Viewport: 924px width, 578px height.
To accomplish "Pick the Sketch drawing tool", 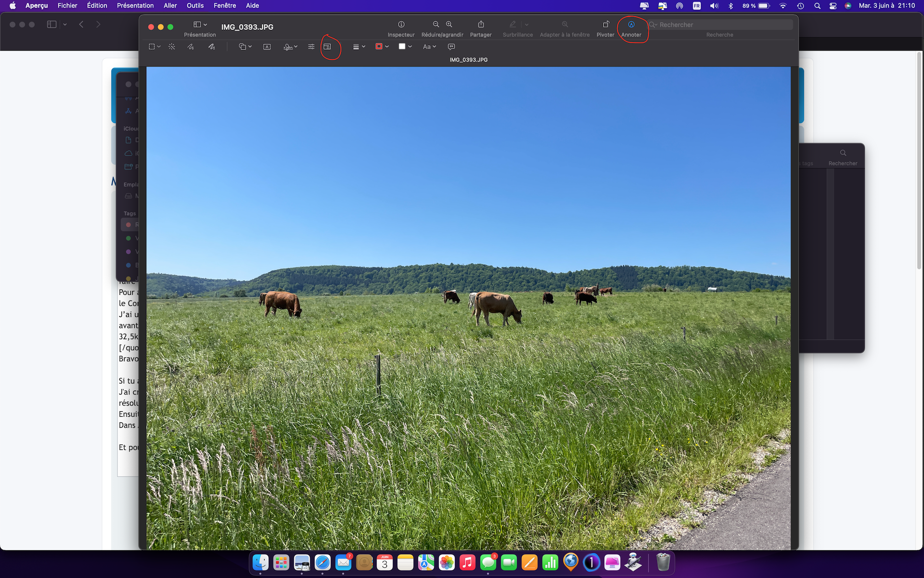I will pos(191,47).
